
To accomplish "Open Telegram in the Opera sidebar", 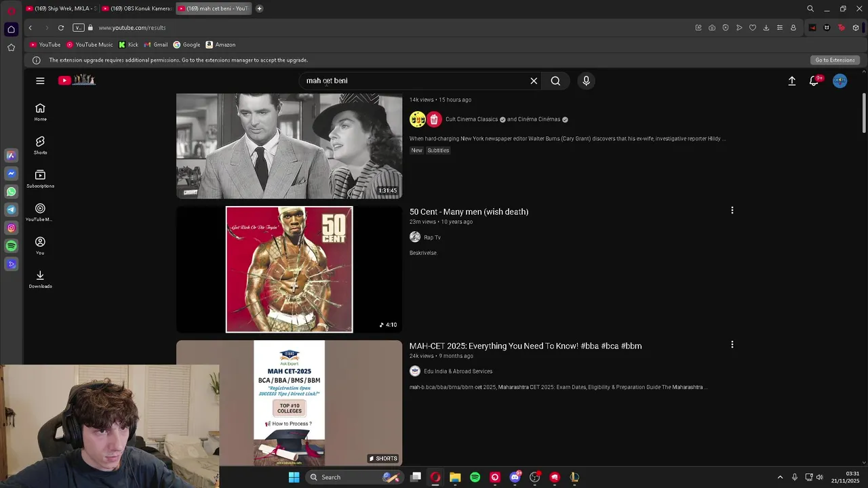I will [11, 210].
